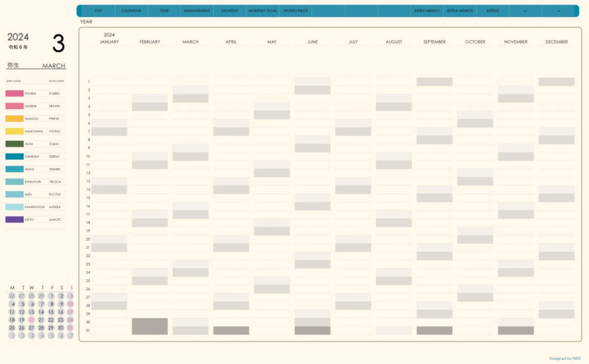The image size is (589, 364).
Task: Click the 'Designed by NEST' credit
Action: [x=565, y=358]
